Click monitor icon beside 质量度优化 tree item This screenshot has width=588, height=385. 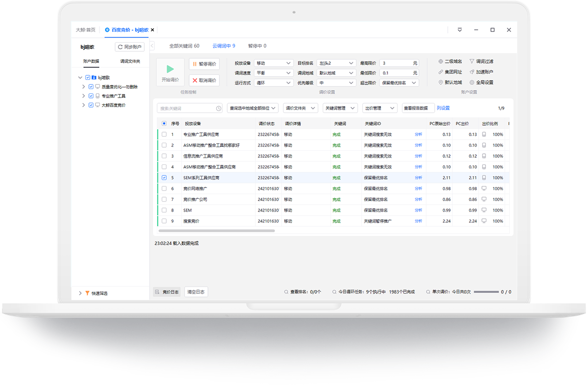coord(97,86)
